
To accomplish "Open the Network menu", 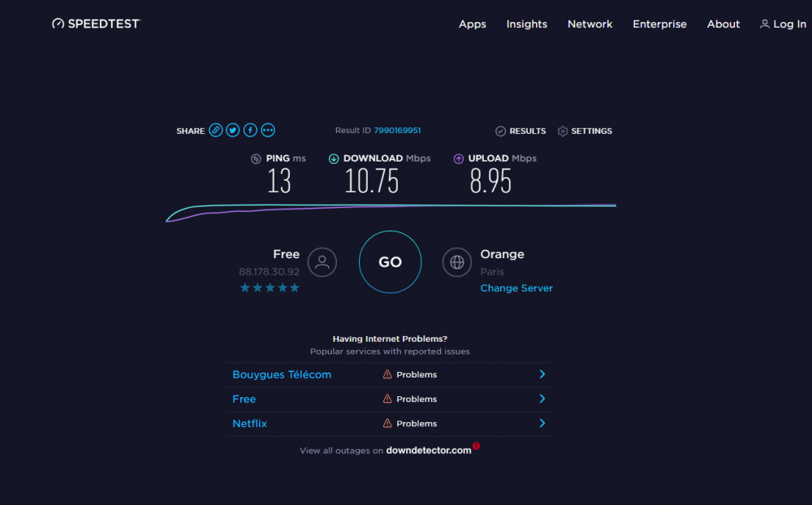I will coord(590,24).
